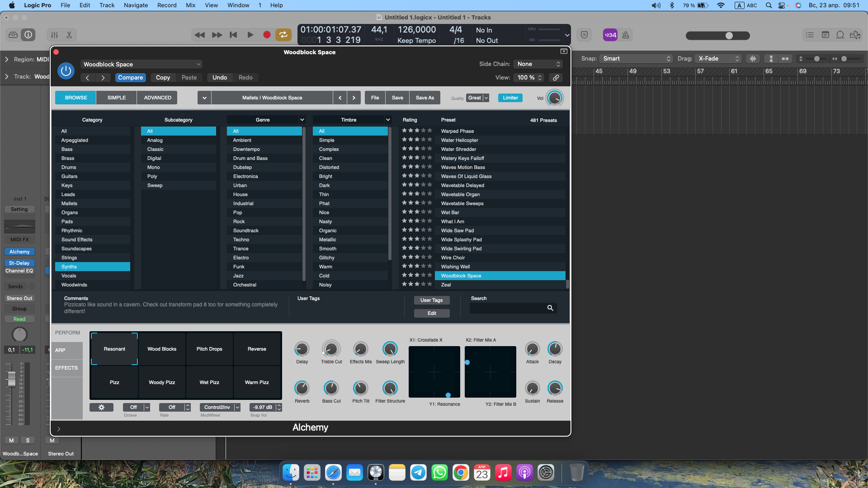Click the X1 Crossfade XY pad
Image resolution: width=868 pixels, height=488 pixels.
point(434,372)
